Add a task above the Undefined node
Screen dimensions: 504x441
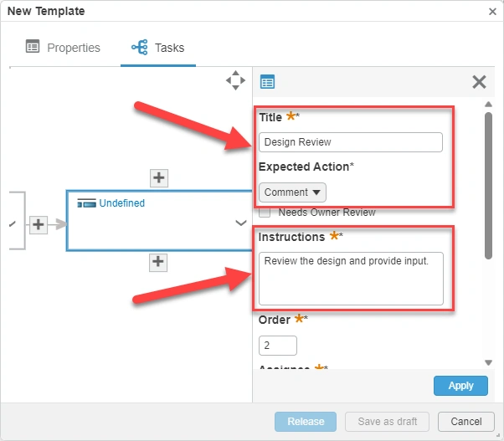159,177
